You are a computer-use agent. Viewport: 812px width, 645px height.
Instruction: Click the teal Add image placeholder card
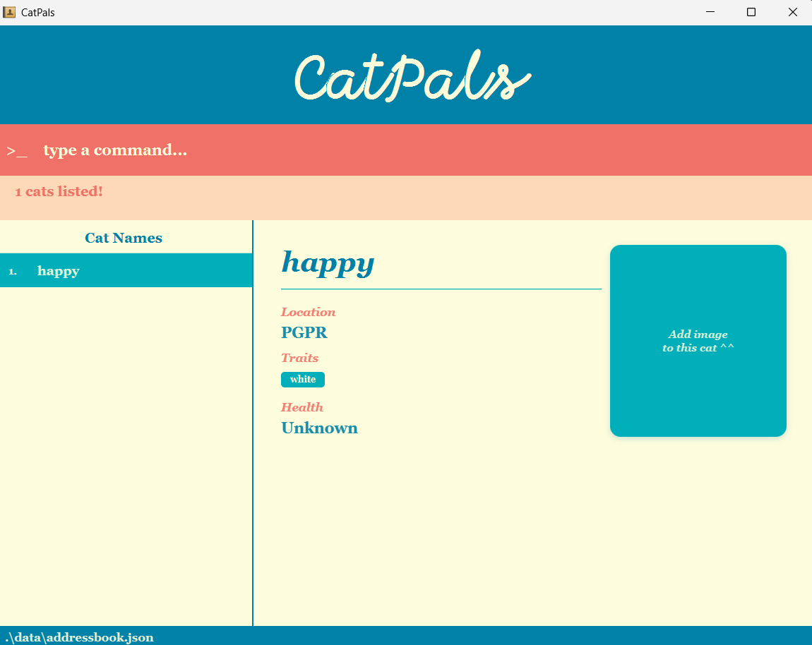coord(698,341)
